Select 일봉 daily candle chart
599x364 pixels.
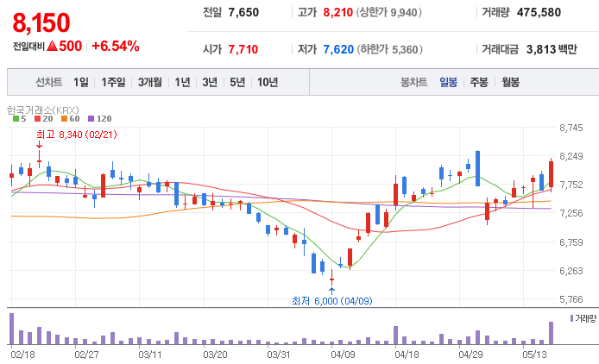click(x=448, y=82)
